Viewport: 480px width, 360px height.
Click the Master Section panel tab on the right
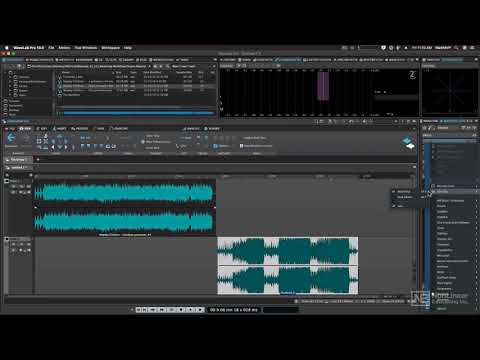(430, 121)
